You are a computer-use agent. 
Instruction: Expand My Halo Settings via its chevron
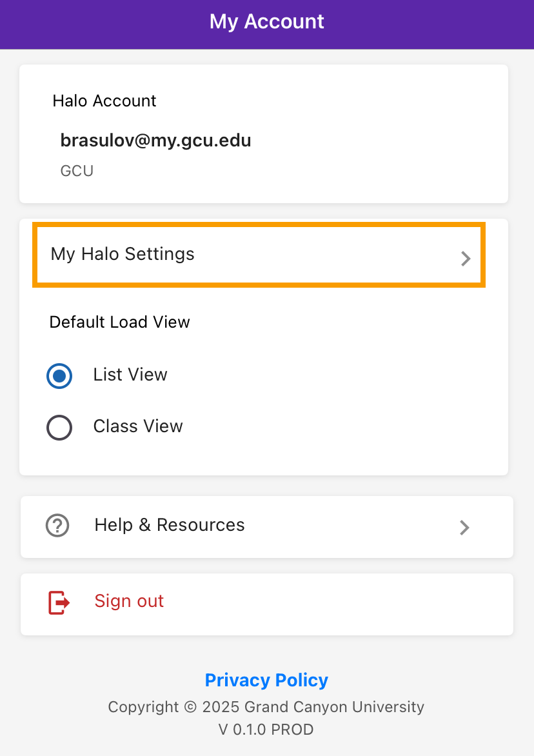coord(465,259)
